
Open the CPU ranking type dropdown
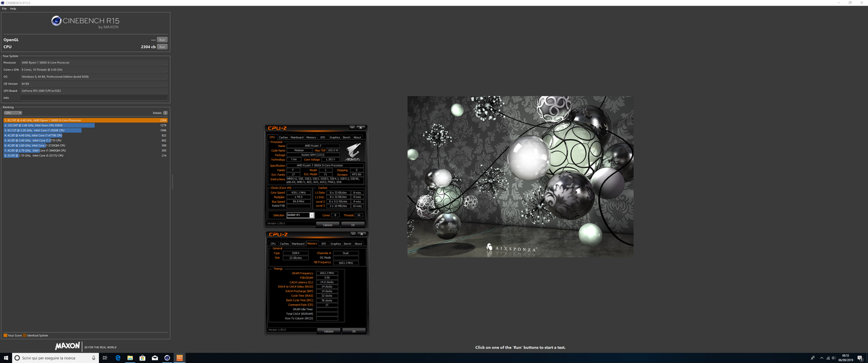click(x=13, y=113)
